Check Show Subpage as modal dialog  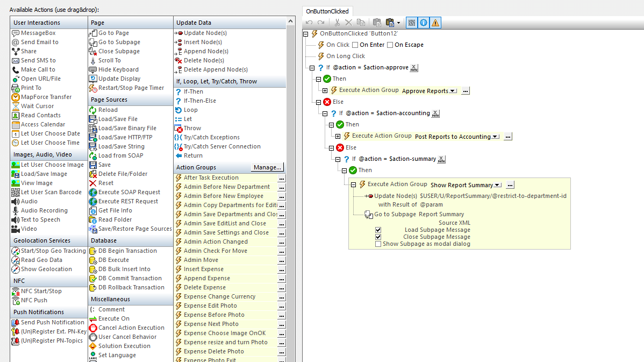pyautogui.click(x=378, y=244)
